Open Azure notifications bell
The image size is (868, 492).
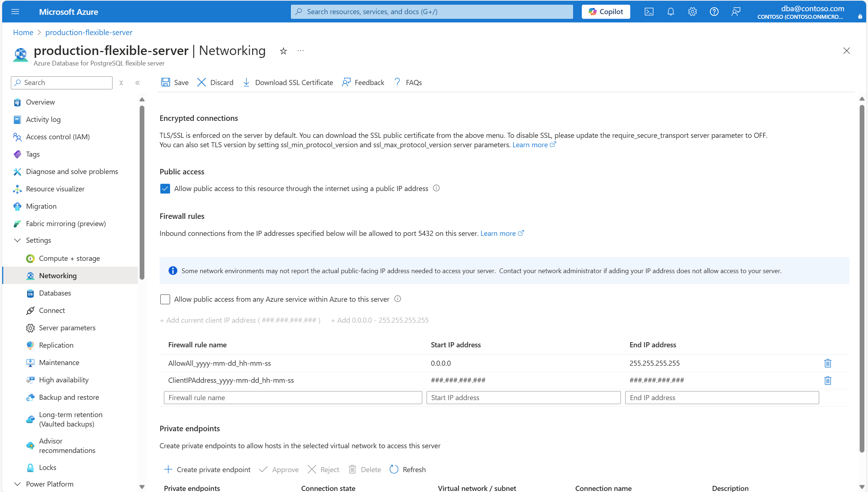pyautogui.click(x=670, y=11)
